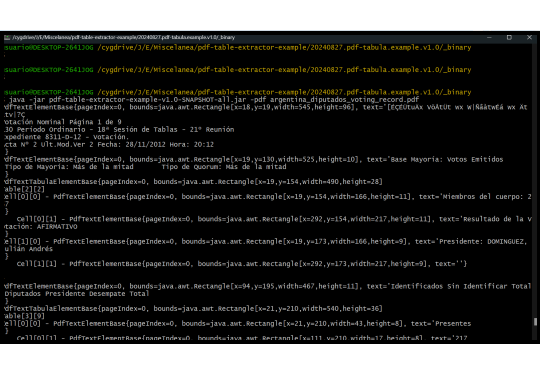Click the java -jar command line
The width and height of the screenshot is (540, 374).
point(214,100)
